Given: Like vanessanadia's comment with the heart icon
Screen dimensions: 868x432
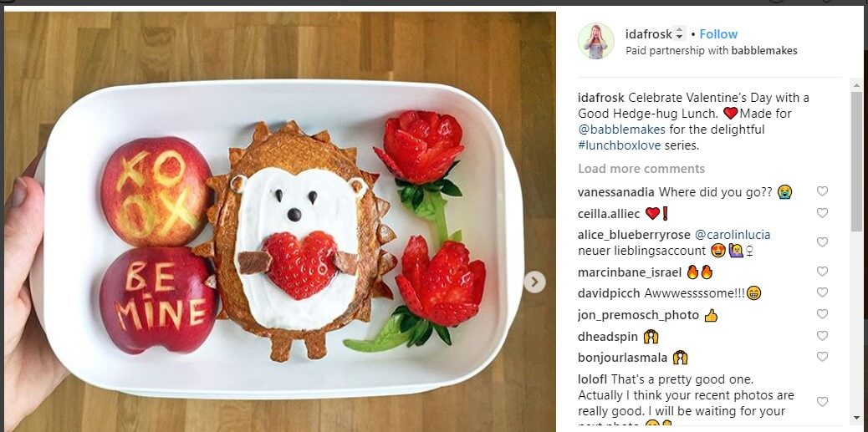Looking at the screenshot, I should (822, 191).
